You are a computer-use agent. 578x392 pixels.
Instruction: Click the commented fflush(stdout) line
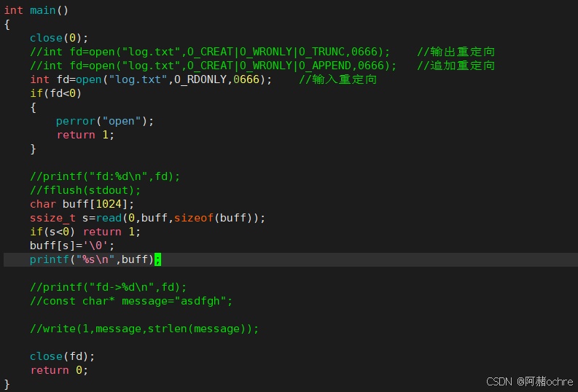(85, 190)
